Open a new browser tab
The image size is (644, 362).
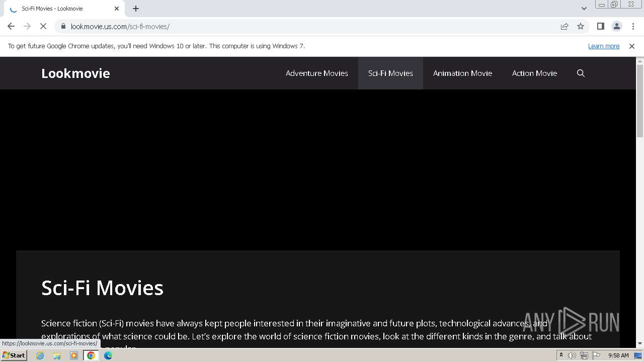click(x=136, y=9)
